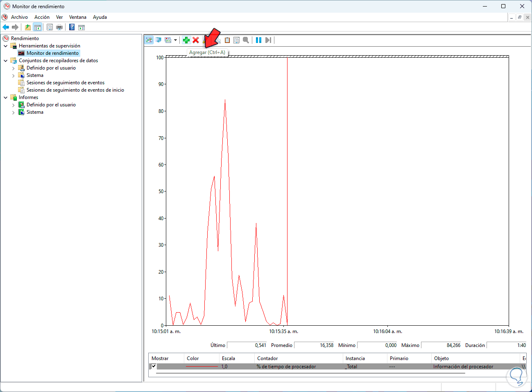Click the _Total instance cell

click(351, 367)
